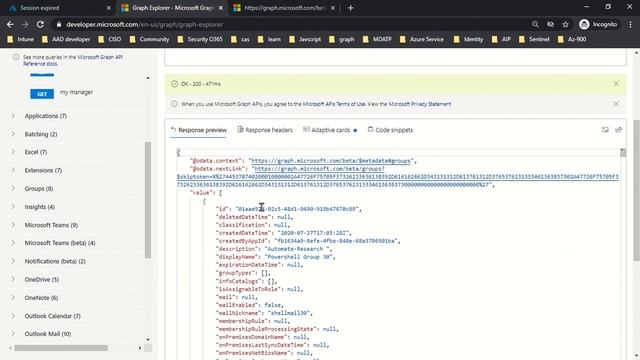Click the displayName value "Powershell Group 30"
This screenshot has width=640, height=360.
click(299, 257)
